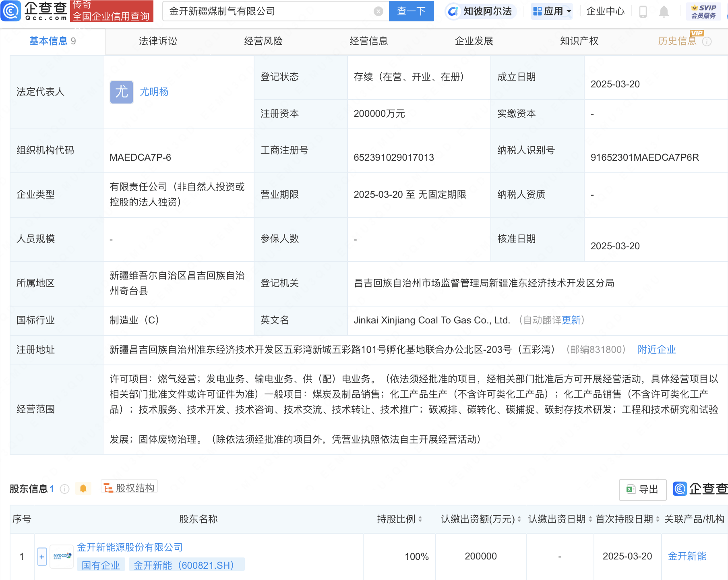Click the 查一下 search button
This screenshot has width=728, height=580.
pyautogui.click(x=411, y=11)
